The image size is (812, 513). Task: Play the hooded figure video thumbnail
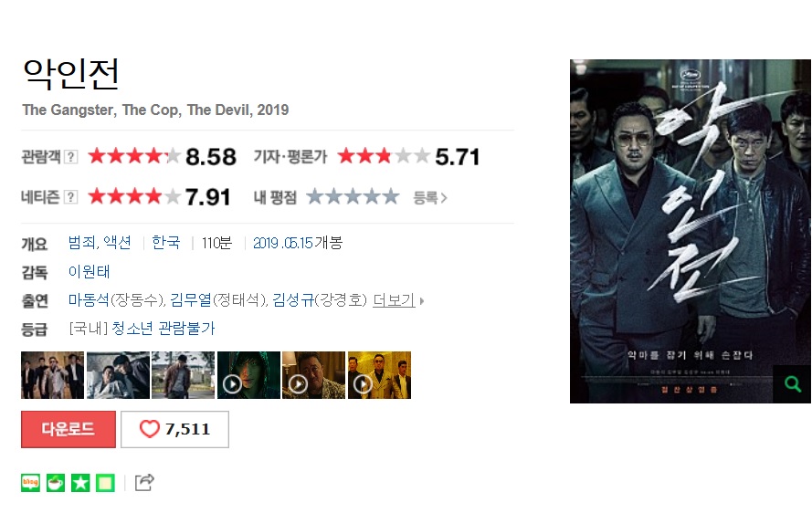tap(248, 375)
